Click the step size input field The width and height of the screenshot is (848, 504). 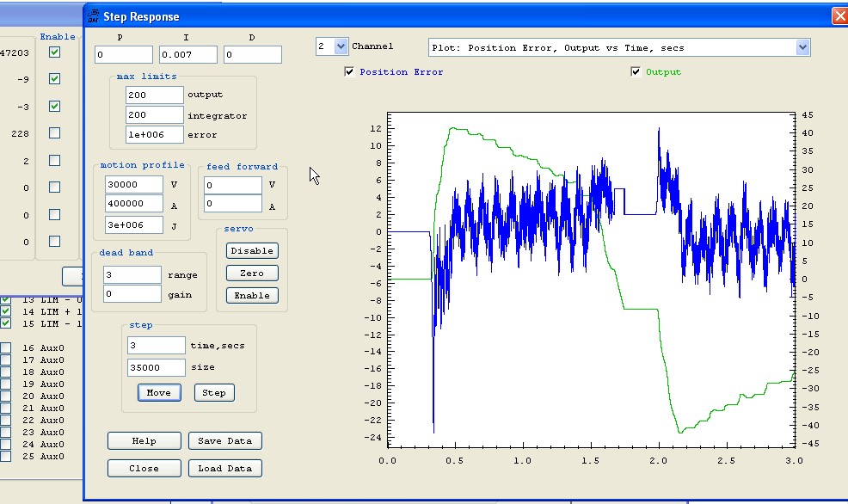coord(156,367)
